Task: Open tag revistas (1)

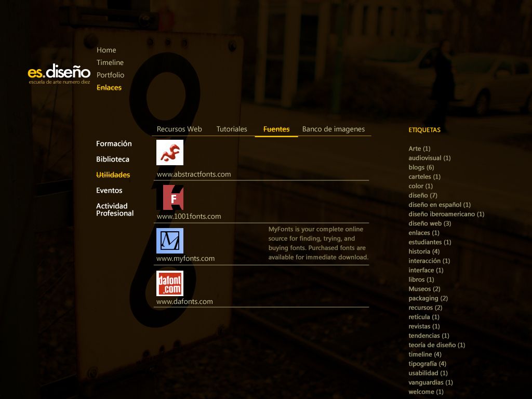Action: (424, 326)
